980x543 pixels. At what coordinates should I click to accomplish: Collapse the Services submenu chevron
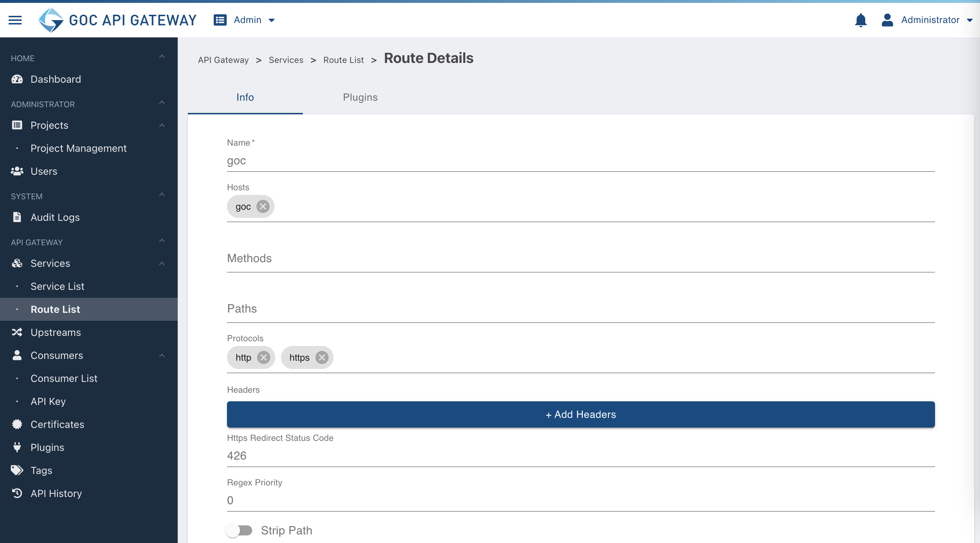[162, 264]
